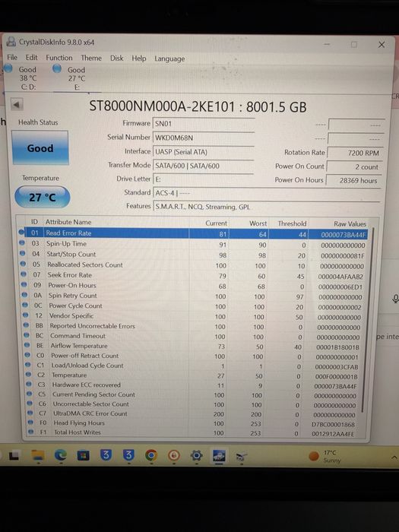399x532 pixels.
Task: Click the Firmware field SN01
Action: click(204, 123)
